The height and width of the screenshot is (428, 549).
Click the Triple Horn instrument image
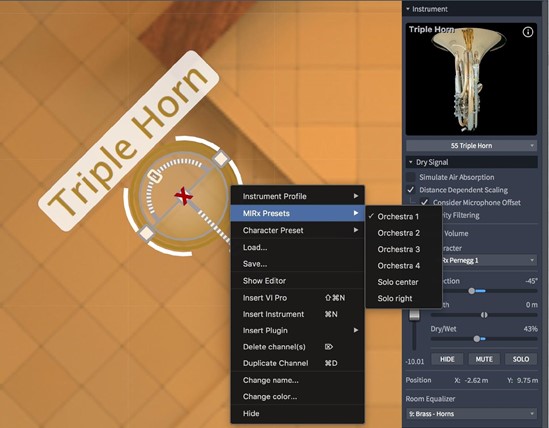click(471, 79)
